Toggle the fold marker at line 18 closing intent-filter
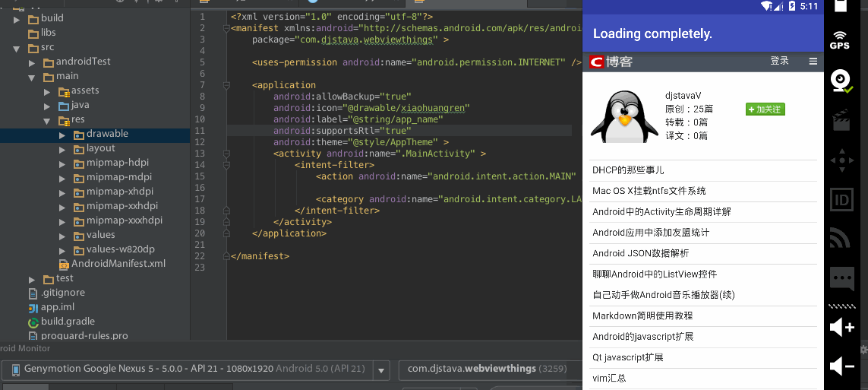 pos(226,211)
